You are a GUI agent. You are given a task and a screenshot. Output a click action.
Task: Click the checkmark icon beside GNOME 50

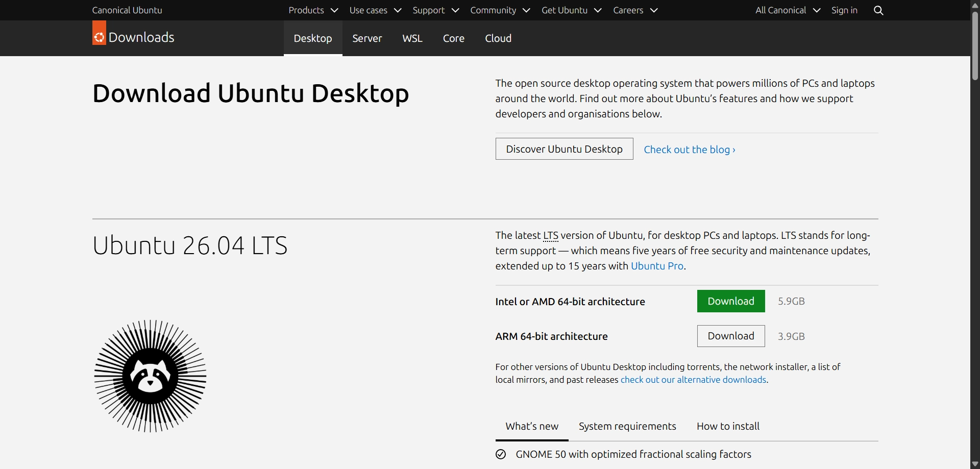pyautogui.click(x=501, y=454)
